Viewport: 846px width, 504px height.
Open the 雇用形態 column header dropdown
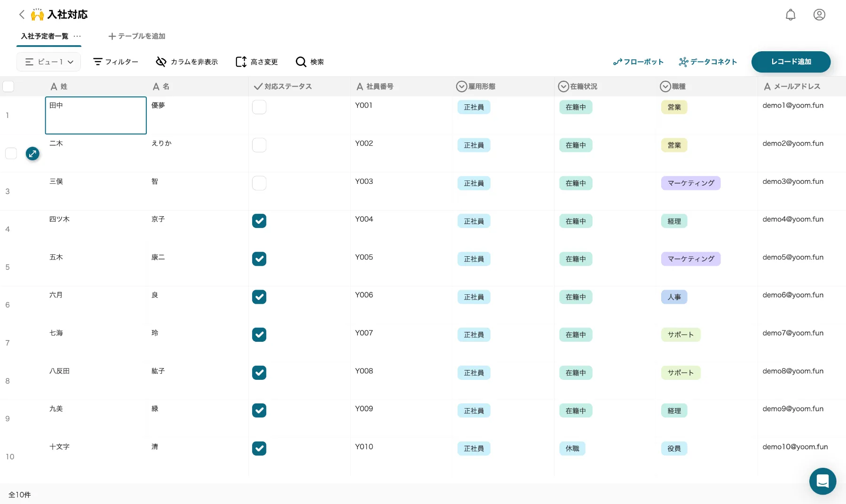(476, 87)
